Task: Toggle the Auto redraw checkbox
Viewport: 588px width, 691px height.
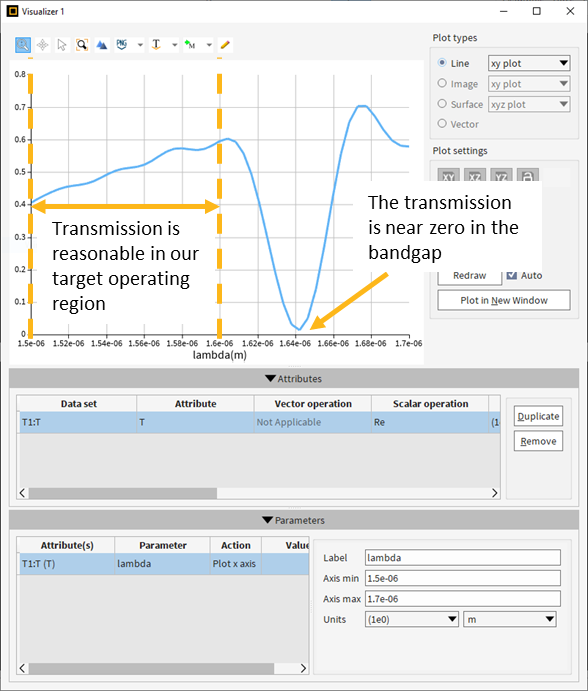Action: [x=512, y=275]
